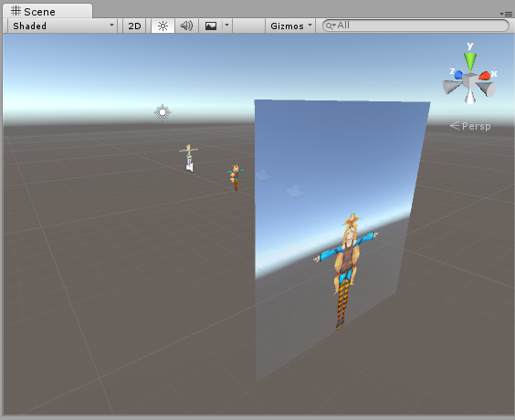Click the green Y axis cone

(470, 62)
